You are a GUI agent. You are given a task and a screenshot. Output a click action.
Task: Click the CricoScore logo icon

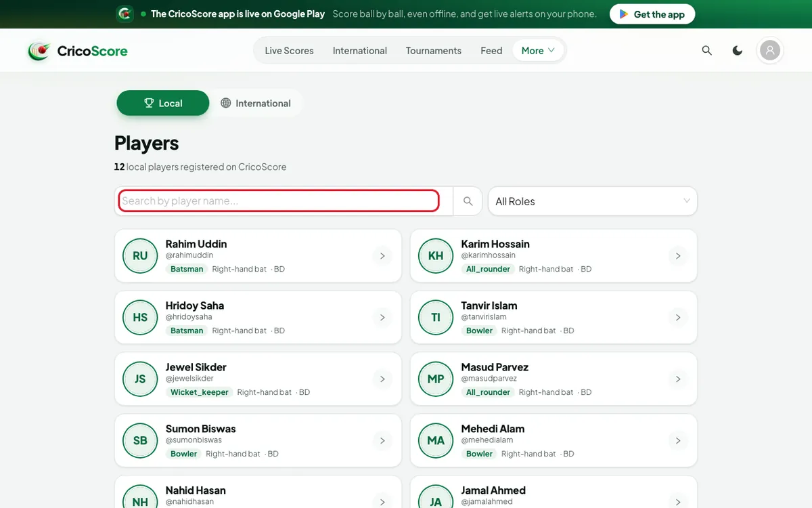tap(39, 51)
